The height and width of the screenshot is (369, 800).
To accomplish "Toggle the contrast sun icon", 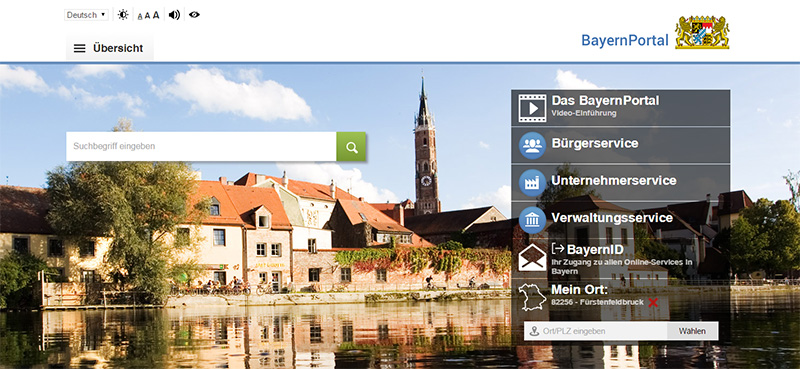I will pyautogui.click(x=123, y=15).
